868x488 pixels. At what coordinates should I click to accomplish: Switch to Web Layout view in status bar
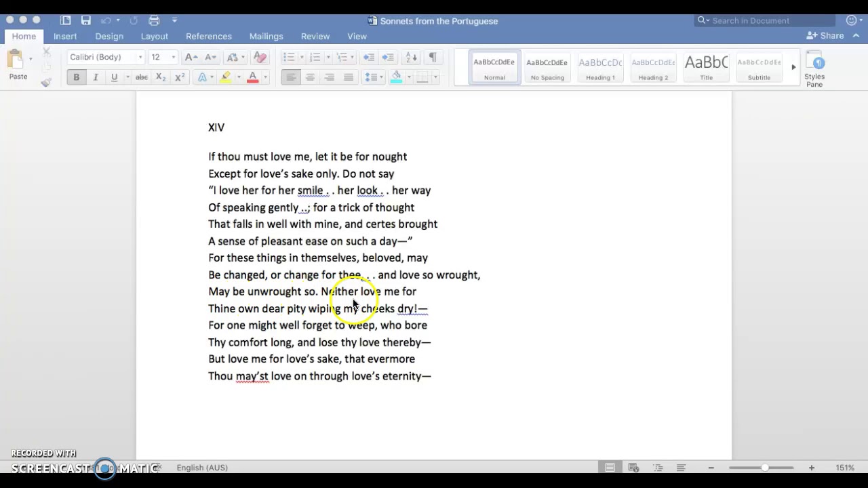tap(634, 468)
